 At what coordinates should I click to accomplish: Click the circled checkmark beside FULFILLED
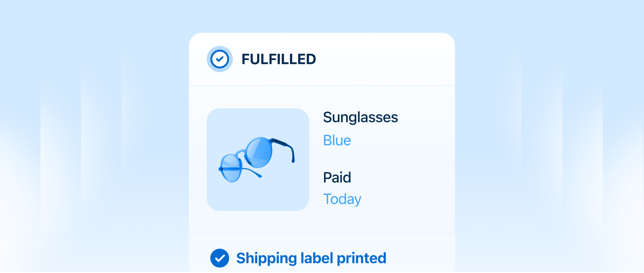pyautogui.click(x=220, y=59)
